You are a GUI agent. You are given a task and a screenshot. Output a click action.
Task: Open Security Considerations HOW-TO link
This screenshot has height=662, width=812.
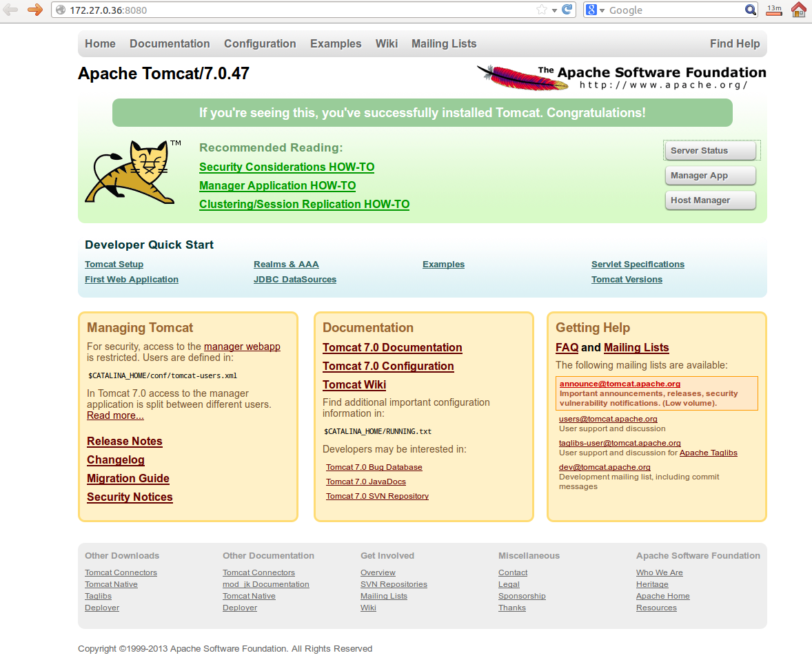pos(286,167)
